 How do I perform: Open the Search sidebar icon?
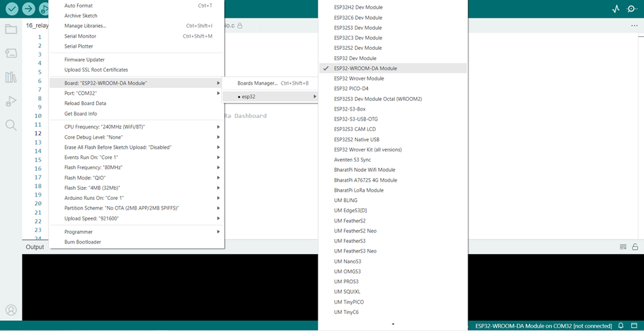click(11, 125)
